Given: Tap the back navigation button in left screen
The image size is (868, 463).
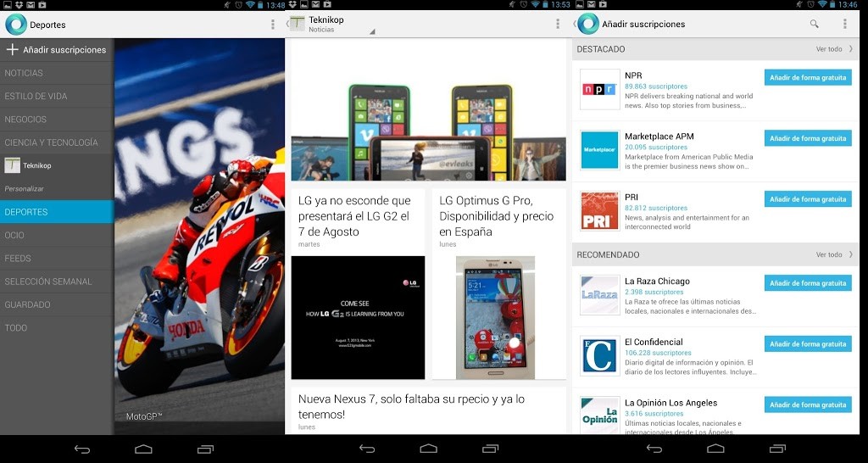Looking at the screenshot, I should point(82,449).
